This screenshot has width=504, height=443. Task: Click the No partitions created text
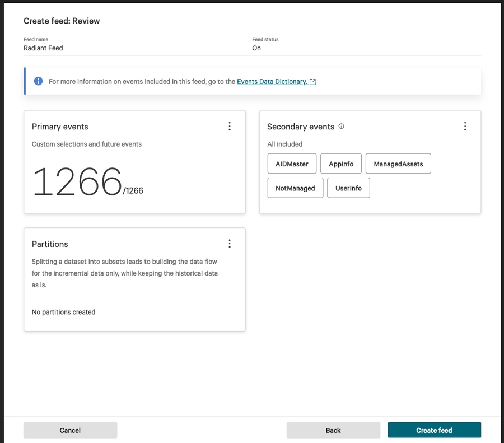tap(63, 312)
